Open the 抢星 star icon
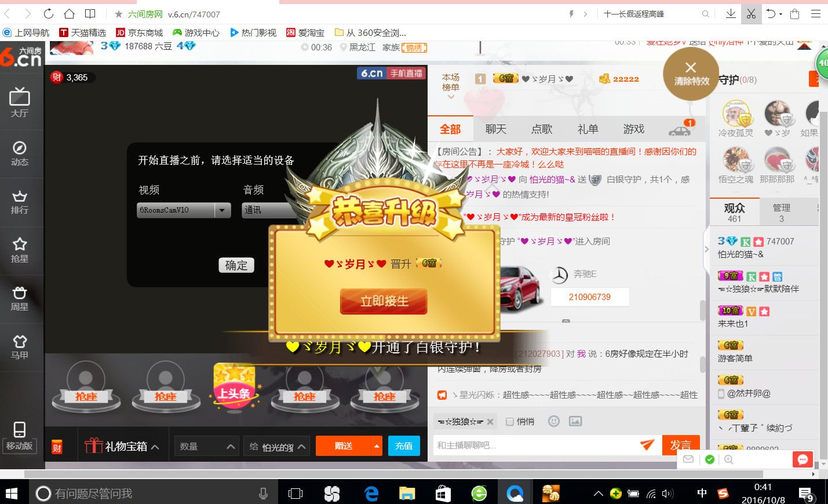 point(20,250)
